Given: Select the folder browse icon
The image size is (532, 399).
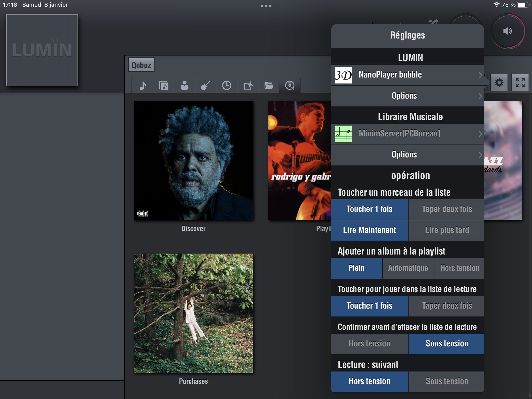Looking at the screenshot, I should [269, 85].
